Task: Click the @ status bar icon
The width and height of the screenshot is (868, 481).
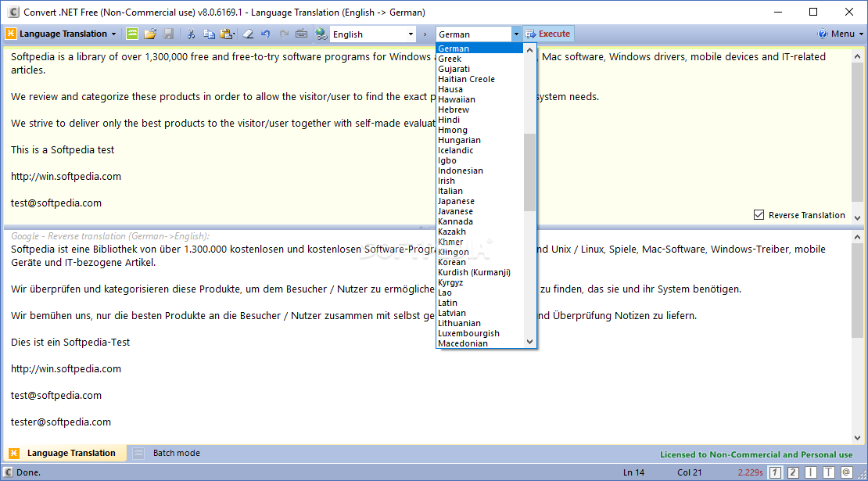Action: pyautogui.click(x=846, y=472)
